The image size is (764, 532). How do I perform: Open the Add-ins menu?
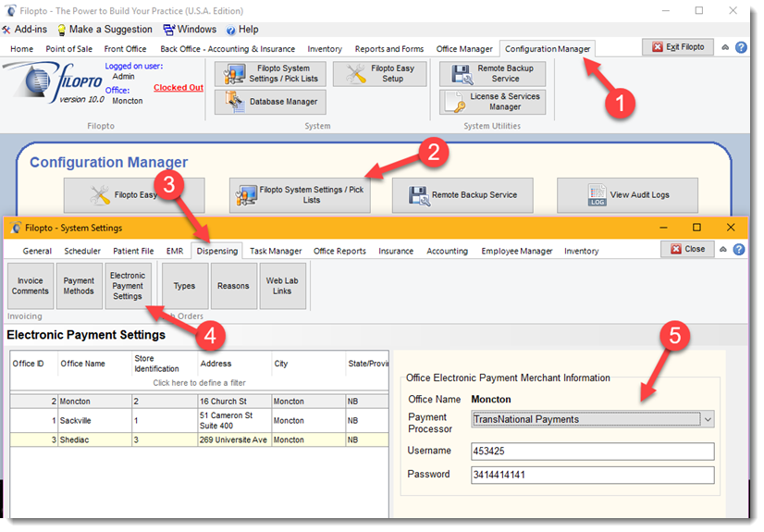(x=24, y=30)
